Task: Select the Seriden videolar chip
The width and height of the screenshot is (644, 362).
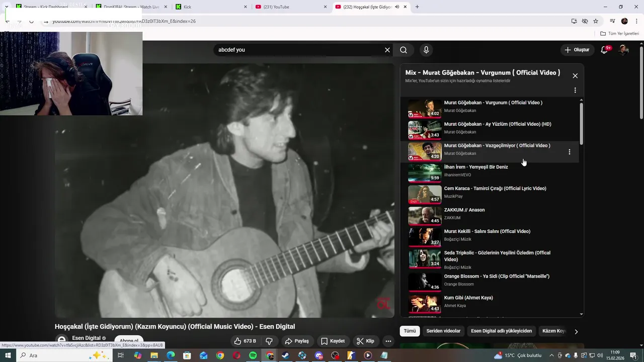Action: point(443,331)
